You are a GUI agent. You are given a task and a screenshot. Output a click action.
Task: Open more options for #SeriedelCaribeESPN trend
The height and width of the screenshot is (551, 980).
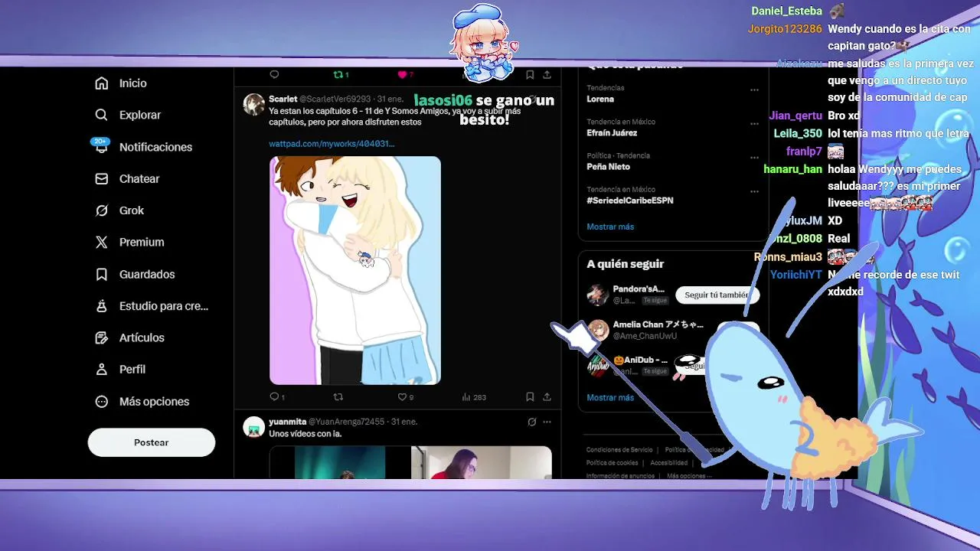(754, 191)
